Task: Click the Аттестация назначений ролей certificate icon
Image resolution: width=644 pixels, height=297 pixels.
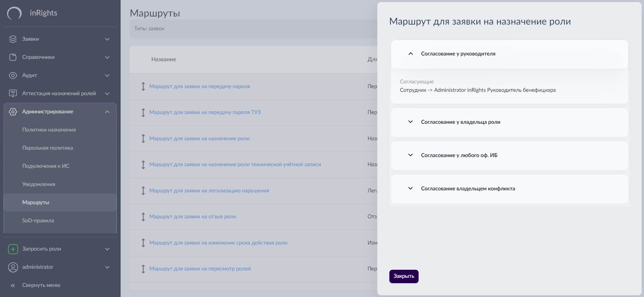Action: point(13,94)
